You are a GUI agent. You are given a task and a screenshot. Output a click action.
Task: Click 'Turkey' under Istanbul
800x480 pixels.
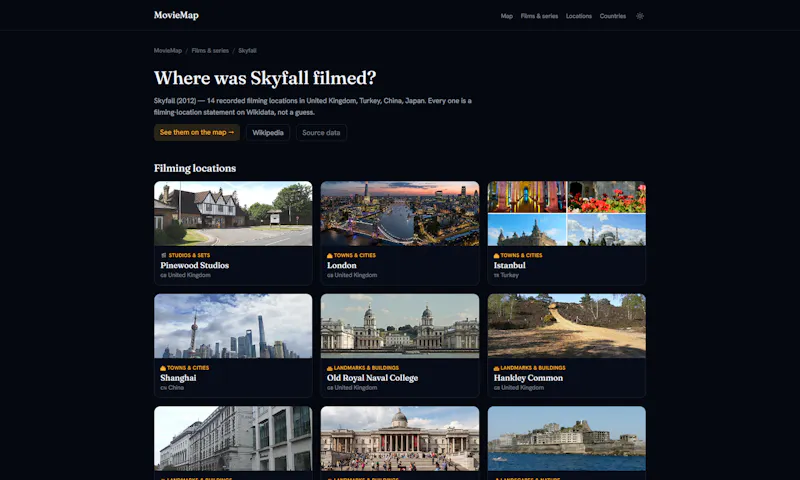tap(509, 275)
